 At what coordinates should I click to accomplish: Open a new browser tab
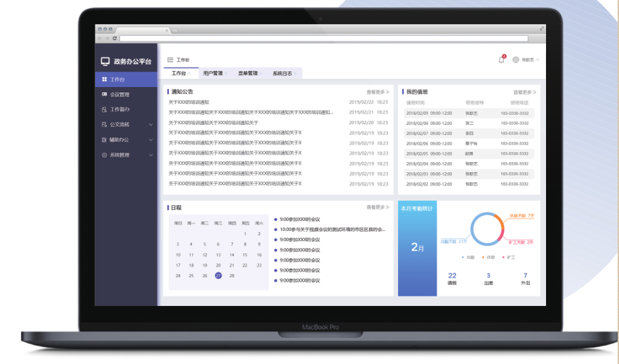coord(174,30)
